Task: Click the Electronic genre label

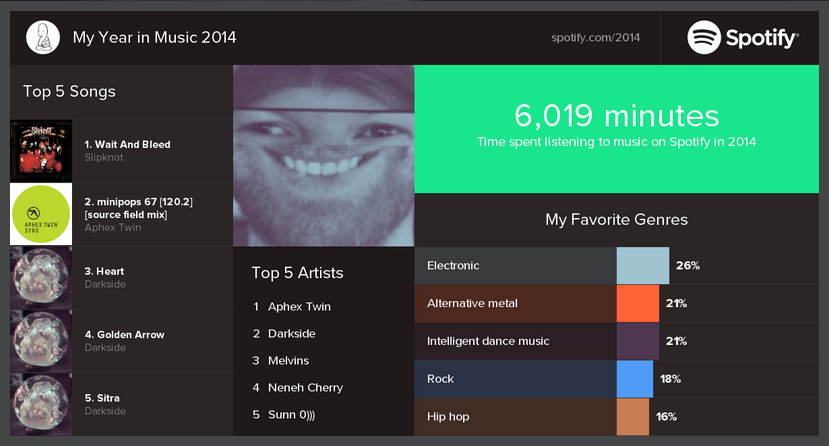Action: click(x=453, y=266)
